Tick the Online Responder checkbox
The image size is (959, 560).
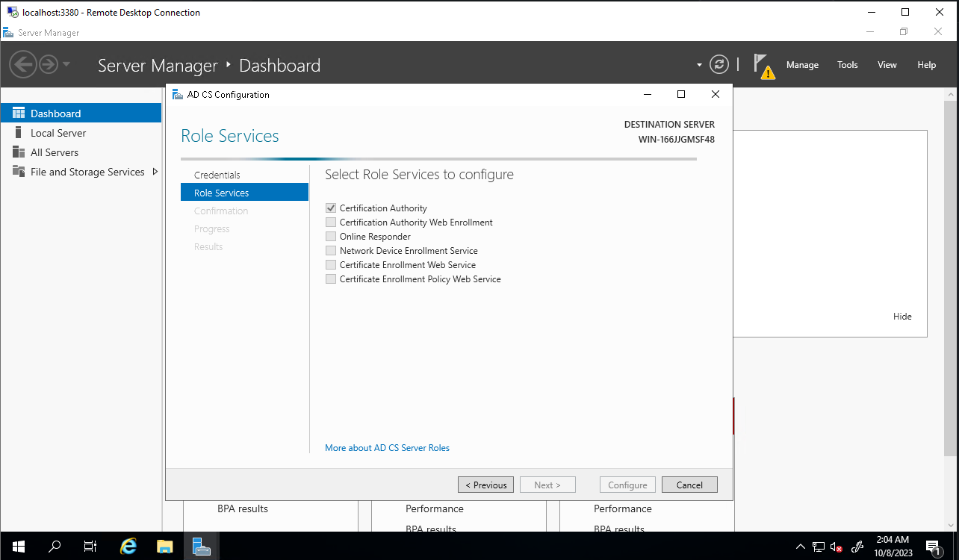click(331, 237)
